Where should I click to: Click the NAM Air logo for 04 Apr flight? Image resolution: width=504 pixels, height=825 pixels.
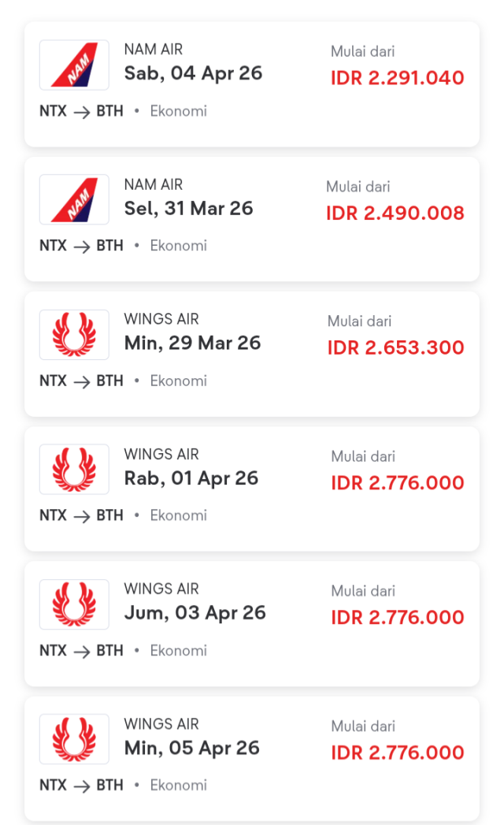(x=74, y=65)
